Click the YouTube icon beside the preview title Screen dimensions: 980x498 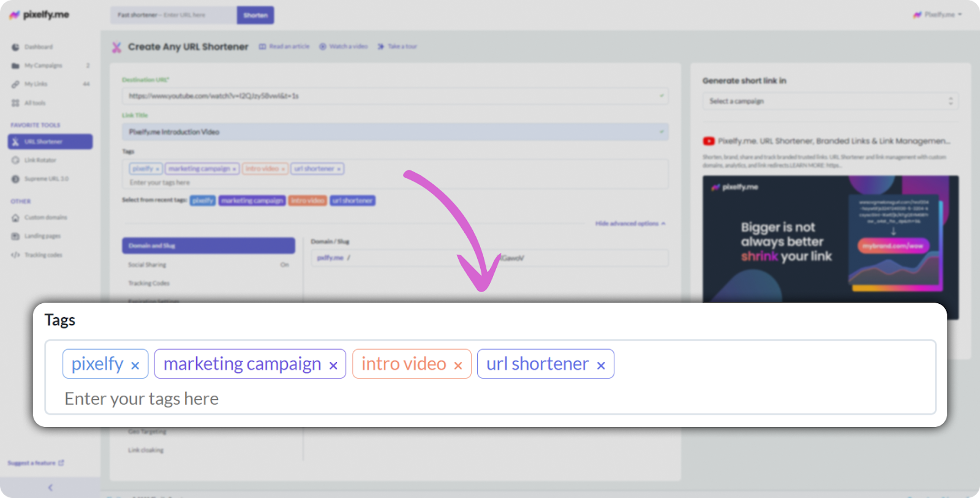(709, 141)
